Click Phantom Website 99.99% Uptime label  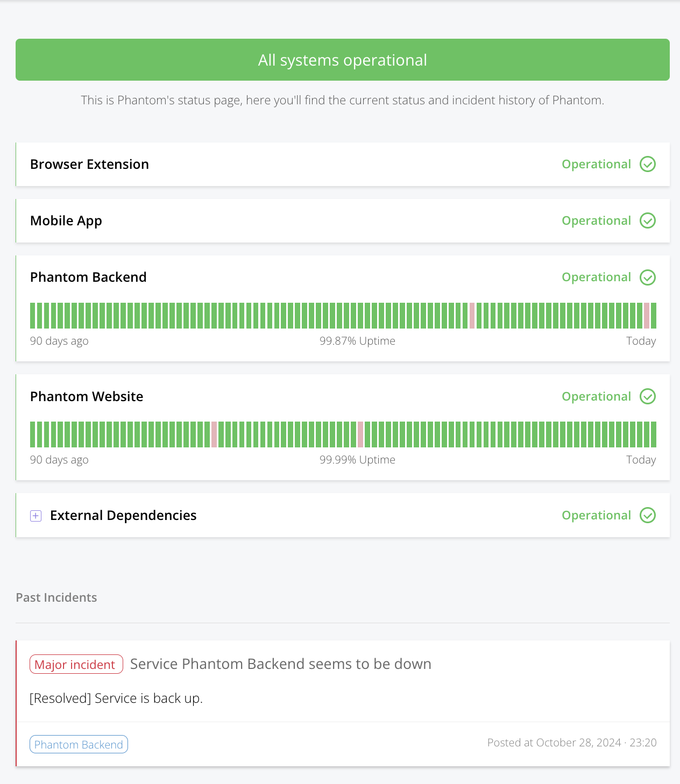[x=357, y=460]
